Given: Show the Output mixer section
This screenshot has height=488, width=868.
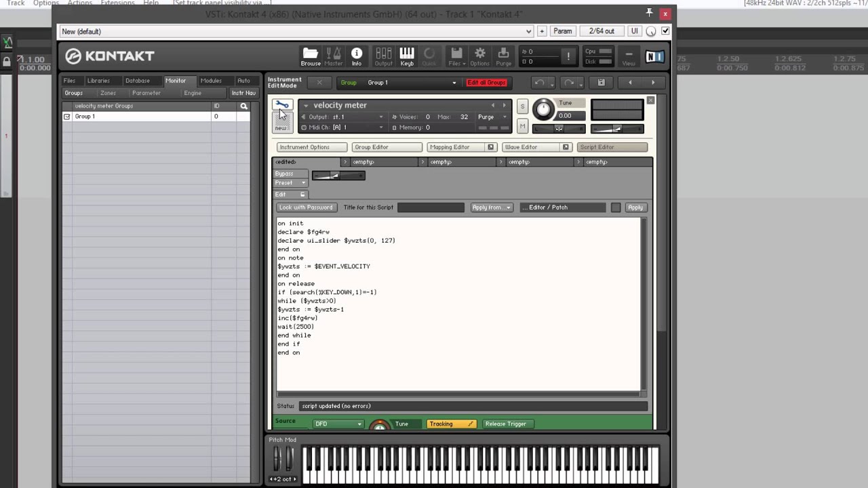Looking at the screenshot, I should click(x=384, y=56).
